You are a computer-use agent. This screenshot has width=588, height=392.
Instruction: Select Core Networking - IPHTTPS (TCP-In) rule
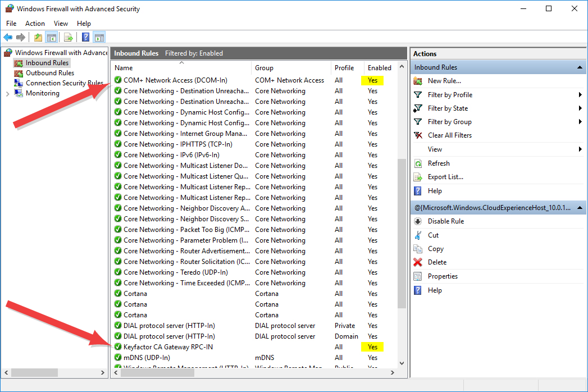(178, 144)
